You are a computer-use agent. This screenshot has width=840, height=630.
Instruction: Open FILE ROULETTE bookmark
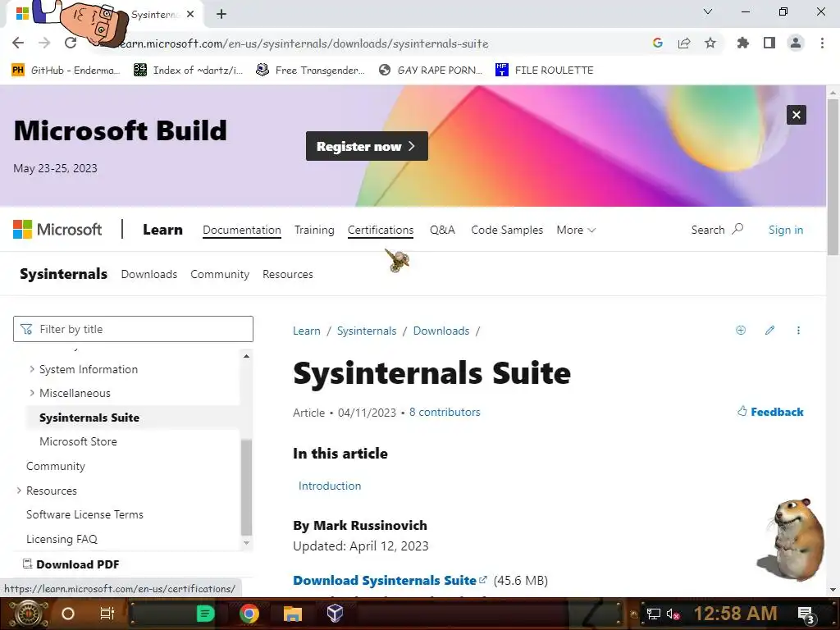[545, 71]
